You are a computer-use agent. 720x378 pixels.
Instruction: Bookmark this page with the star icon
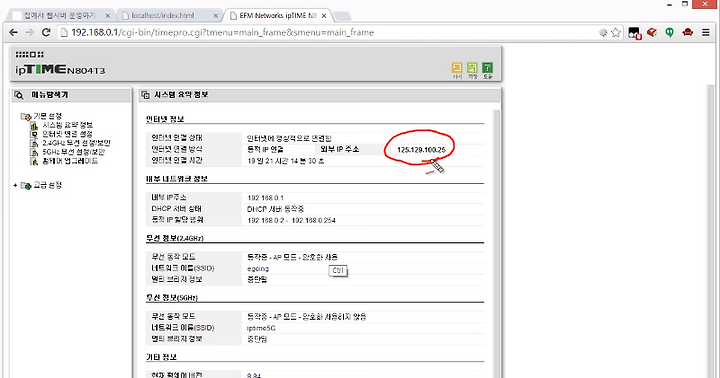pos(616,32)
